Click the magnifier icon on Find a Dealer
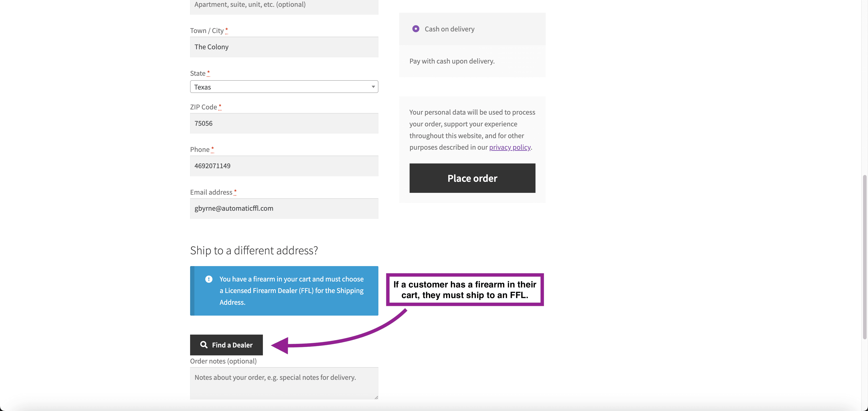868x411 pixels. coord(203,345)
